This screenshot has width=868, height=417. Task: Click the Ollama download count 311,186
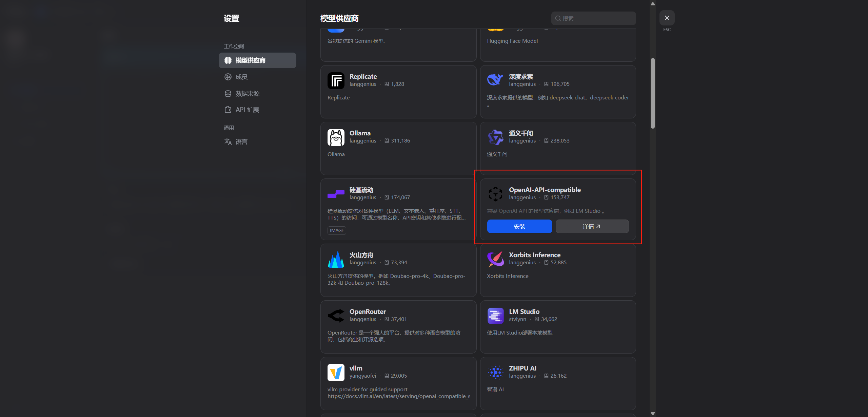[x=400, y=140]
